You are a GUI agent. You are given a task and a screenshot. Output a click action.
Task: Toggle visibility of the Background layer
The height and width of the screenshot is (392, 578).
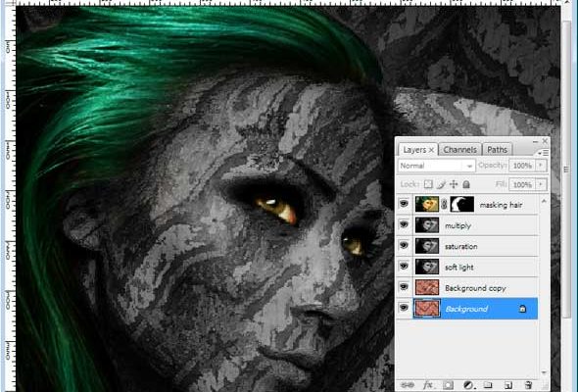click(x=404, y=308)
